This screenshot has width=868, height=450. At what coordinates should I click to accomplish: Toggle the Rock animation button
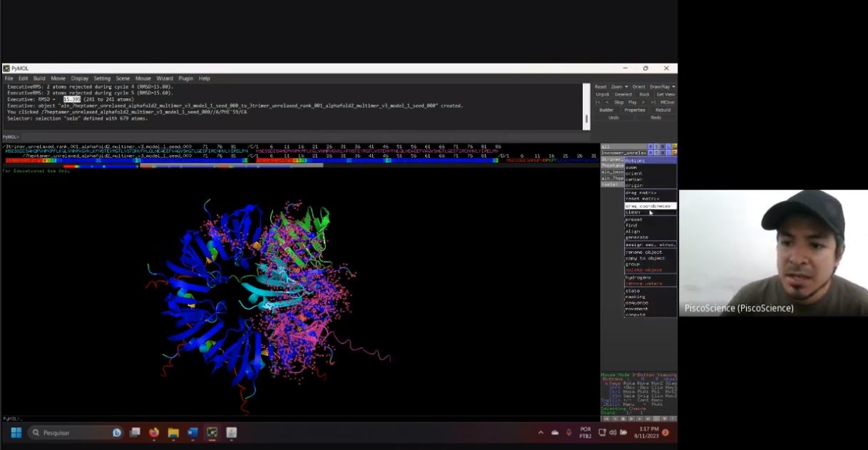click(644, 94)
